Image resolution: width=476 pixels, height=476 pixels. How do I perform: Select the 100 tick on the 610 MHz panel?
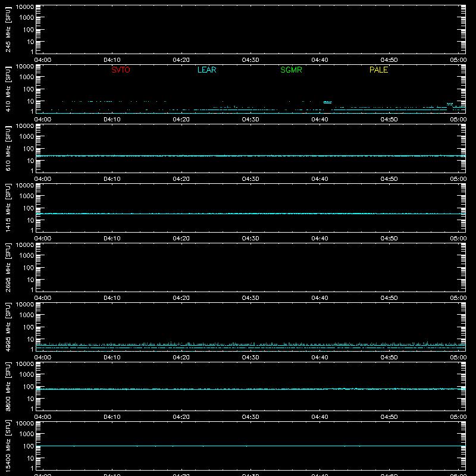point(29,149)
